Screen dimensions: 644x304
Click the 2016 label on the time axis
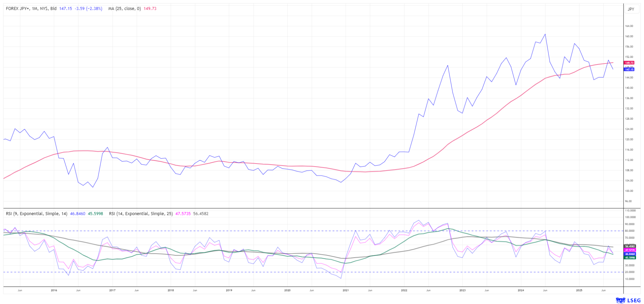[x=54, y=290]
